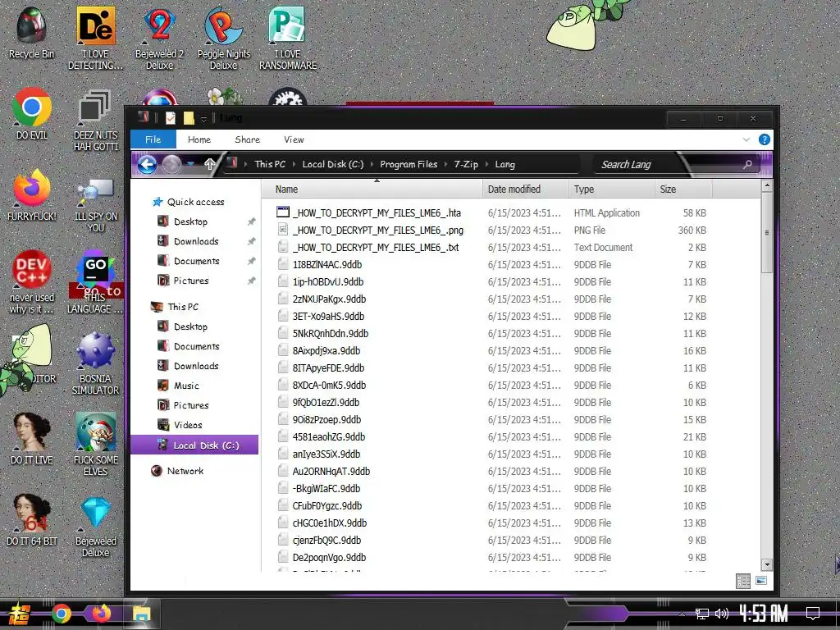Expand the ribbon with the chevron
The height and width of the screenshot is (630, 840).
point(746,139)
